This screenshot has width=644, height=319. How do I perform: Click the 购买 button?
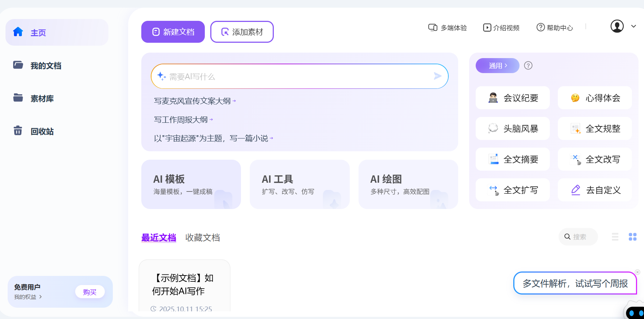click(x=90, y=292)
